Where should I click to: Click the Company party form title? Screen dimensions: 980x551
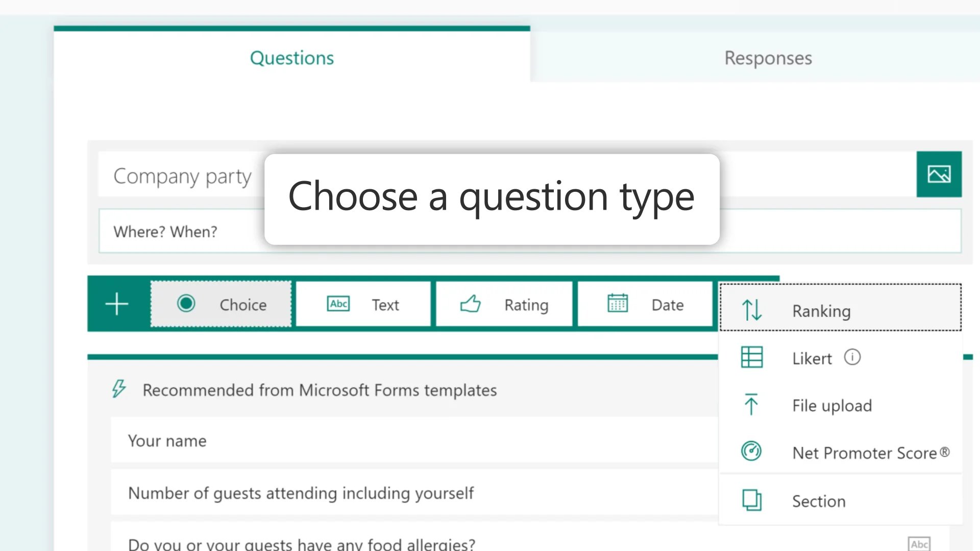[182, 176]
